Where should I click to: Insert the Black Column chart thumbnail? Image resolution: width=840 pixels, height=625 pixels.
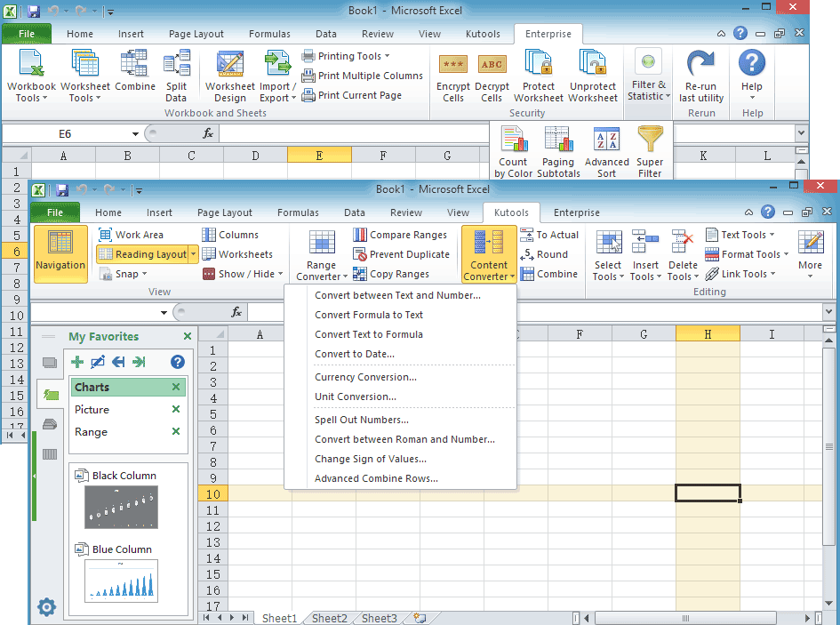click(x=121, y=507)
